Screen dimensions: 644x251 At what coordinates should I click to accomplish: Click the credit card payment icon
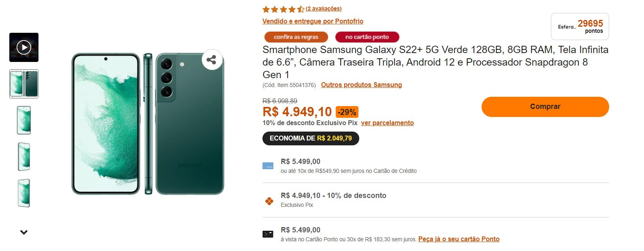[268, 166]
